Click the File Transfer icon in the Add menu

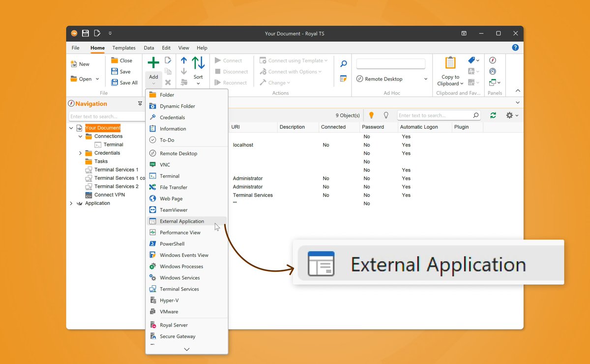(152, 187)
